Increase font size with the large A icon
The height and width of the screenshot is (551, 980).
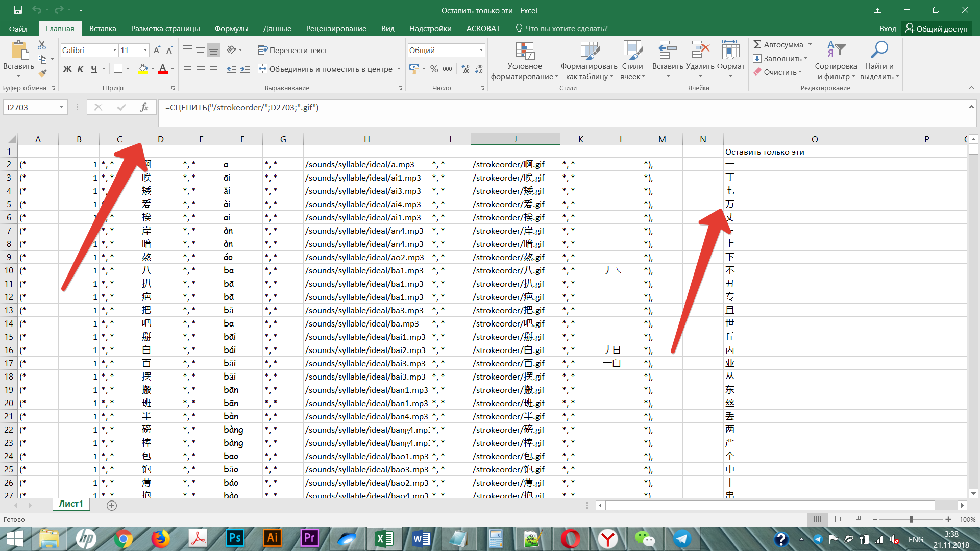pyautogui.click(x=157, y=50)
